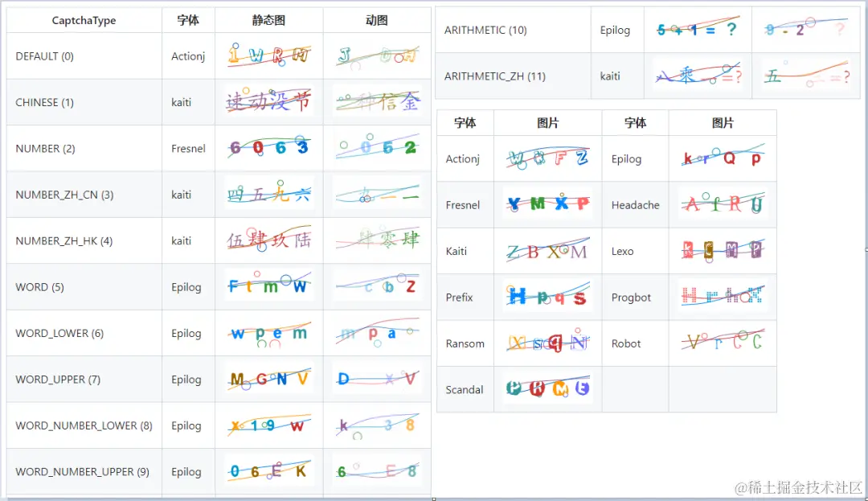Click the NUMBER static captcha showing 6063
This screenshot has height=501, width=868.
269,148
